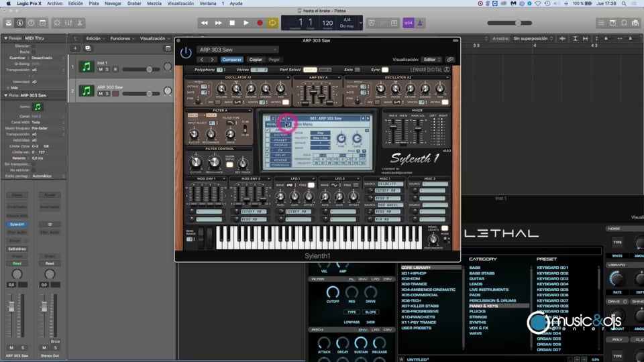
Task: Collapse the Pasaje MIDI Thru inspector section
Action: 6,38
